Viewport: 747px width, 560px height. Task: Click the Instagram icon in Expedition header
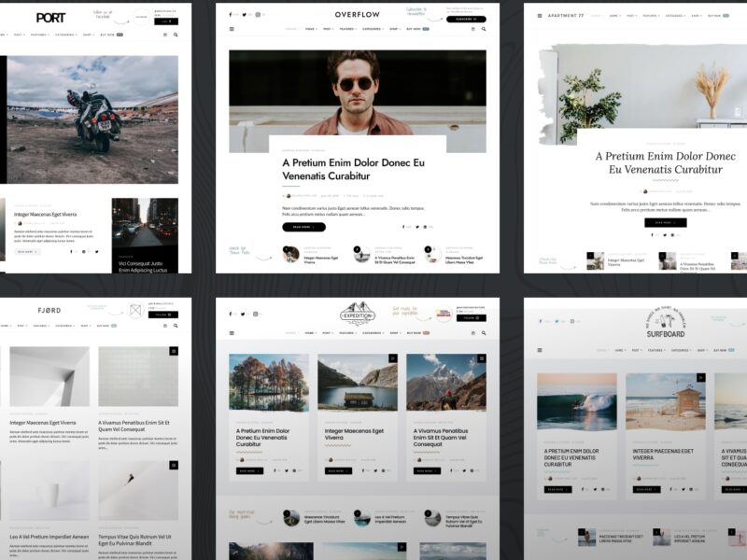point(256,314)
